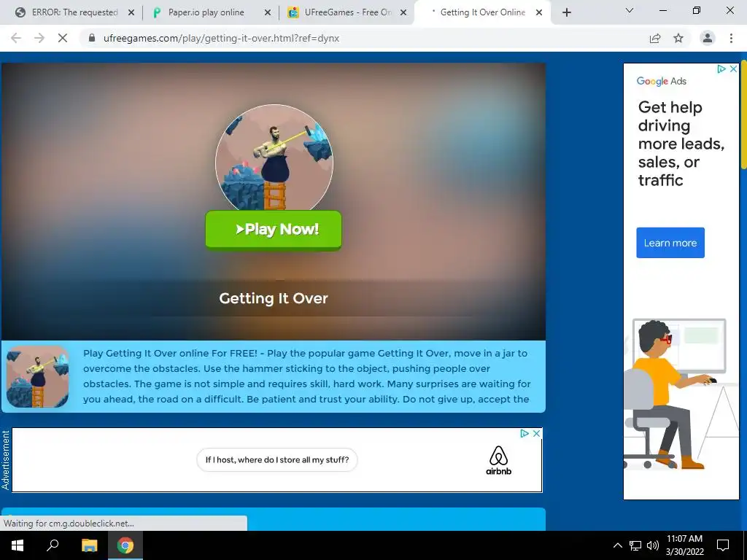
Task: Click the Chrome taskbar icon
Action: (125, 545)
